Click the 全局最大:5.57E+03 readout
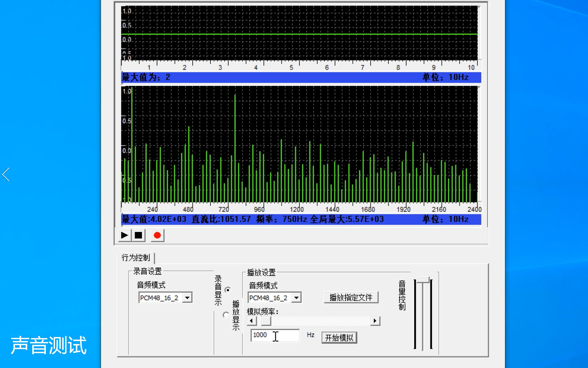Screen dimensions: 588x368 point(347,219)
